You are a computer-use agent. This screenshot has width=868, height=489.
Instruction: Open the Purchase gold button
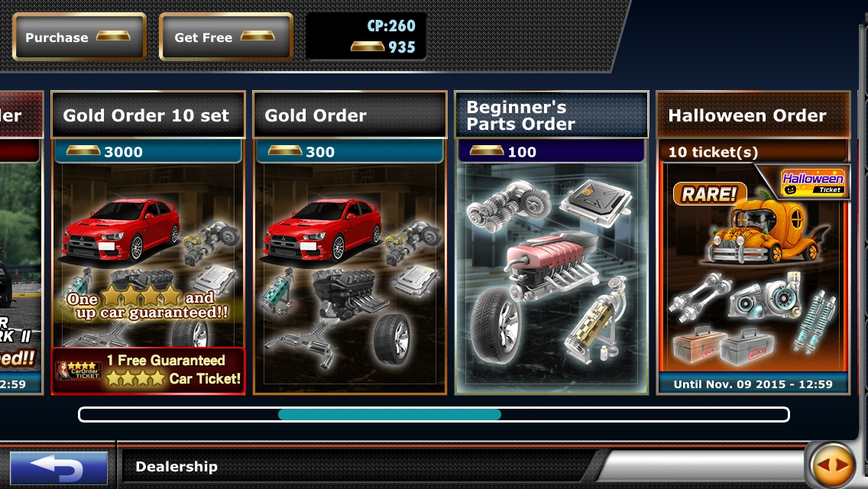coord(79,37)
